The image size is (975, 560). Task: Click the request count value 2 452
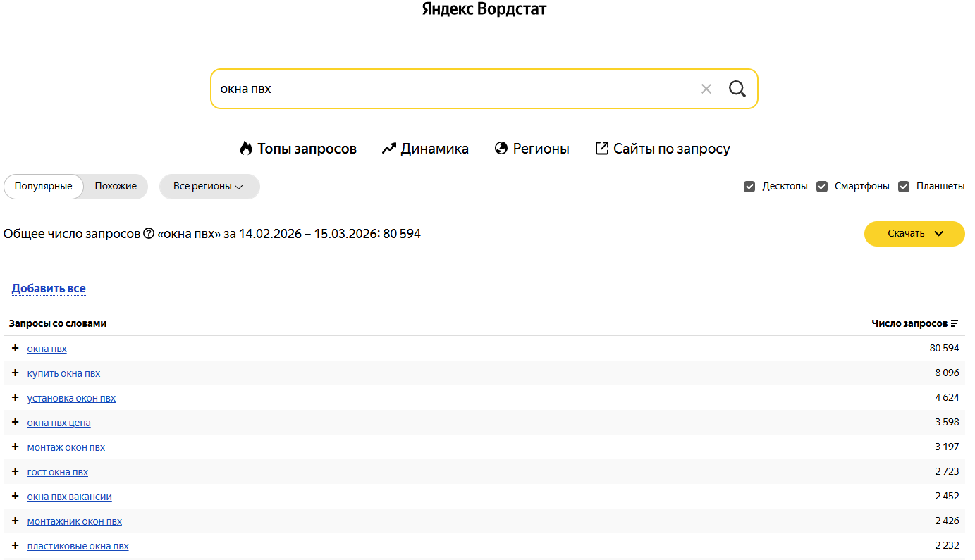[948, 497]
